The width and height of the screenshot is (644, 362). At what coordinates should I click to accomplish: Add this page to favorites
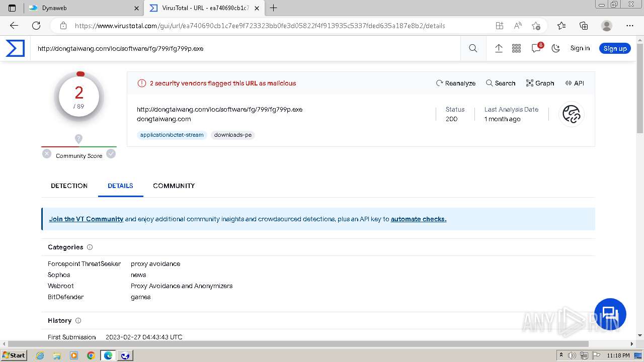coord(536,26)
